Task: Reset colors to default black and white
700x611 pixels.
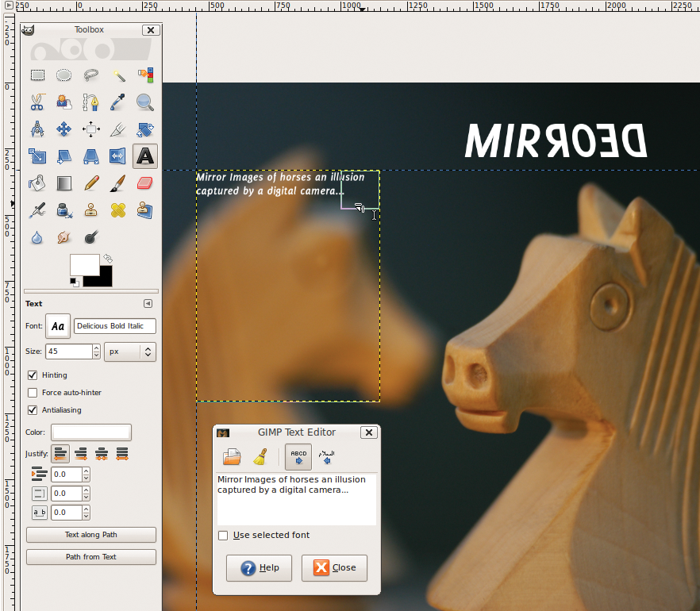Action: pyautogui.click(x=74, y=282)
